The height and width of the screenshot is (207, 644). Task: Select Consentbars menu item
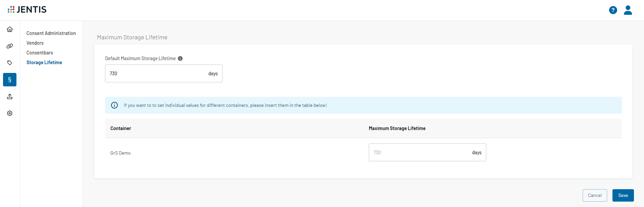[40, 53]
